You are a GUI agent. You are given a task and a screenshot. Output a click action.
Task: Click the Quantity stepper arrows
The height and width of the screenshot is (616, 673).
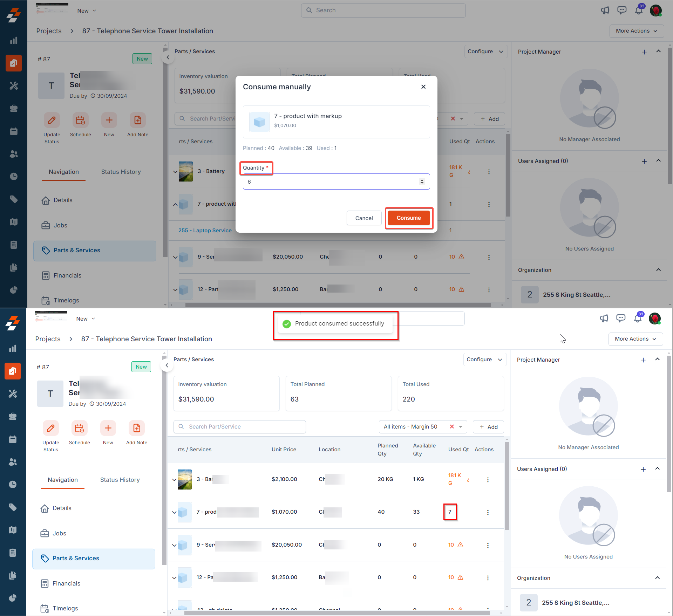[422, 182]
